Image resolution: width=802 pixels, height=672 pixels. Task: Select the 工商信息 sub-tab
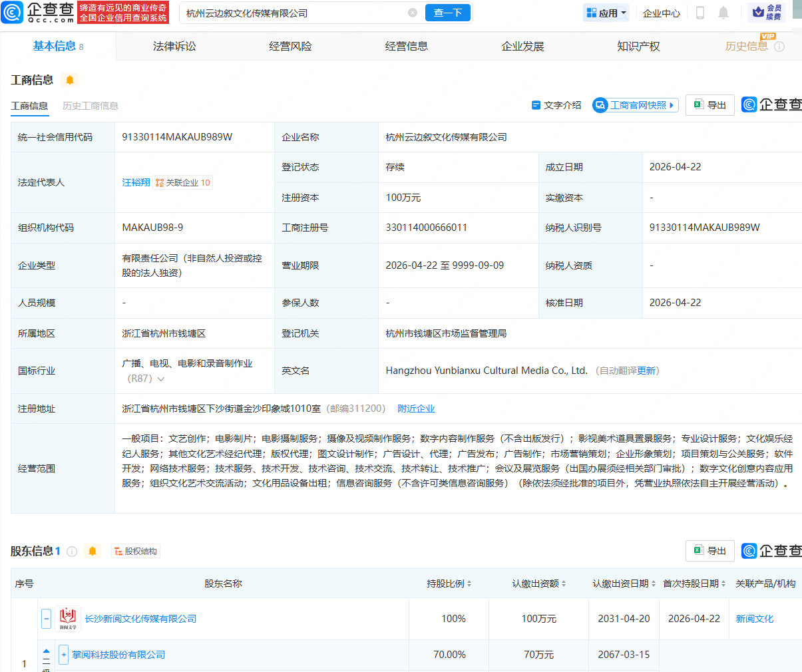click(29, 106)
